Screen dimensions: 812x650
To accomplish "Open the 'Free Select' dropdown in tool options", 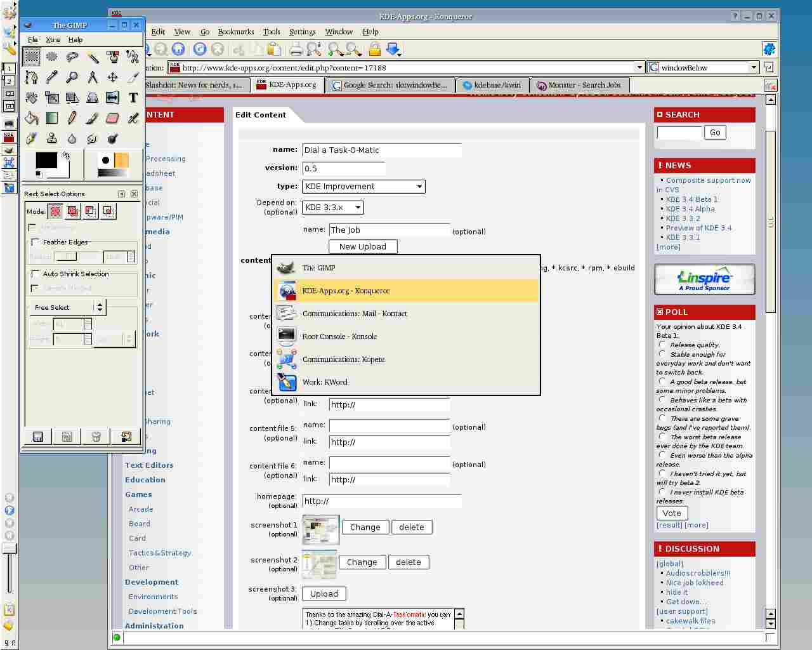I will 68,307.
